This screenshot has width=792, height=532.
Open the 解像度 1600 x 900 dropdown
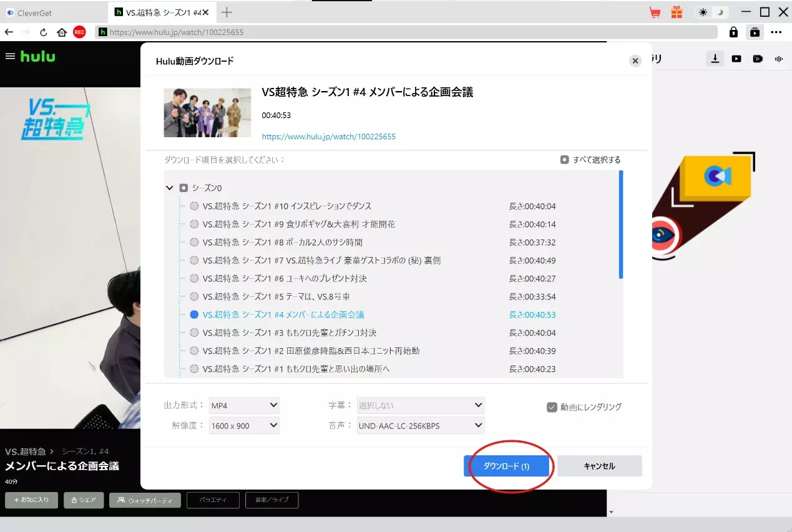(x=244, y=425)
